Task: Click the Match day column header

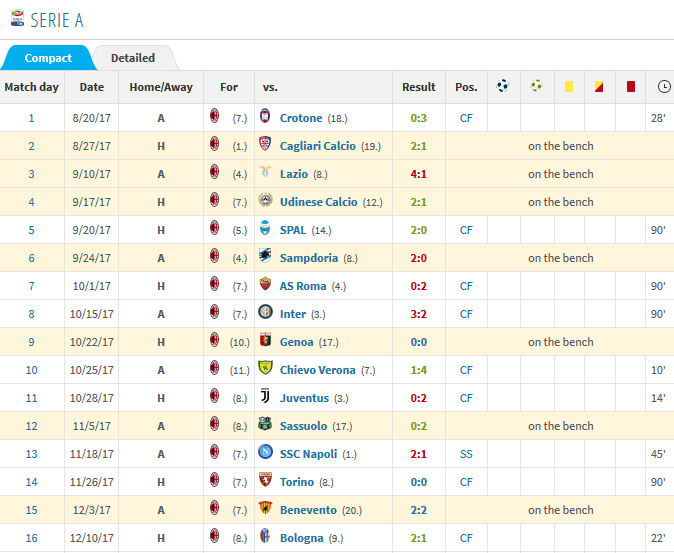Action: click(31, 87)
